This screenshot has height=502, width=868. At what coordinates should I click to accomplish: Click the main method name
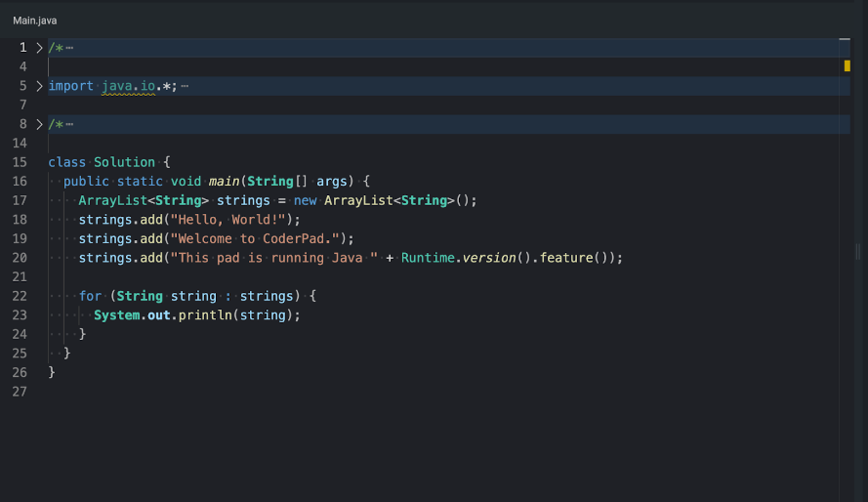(x=224, y=182)
